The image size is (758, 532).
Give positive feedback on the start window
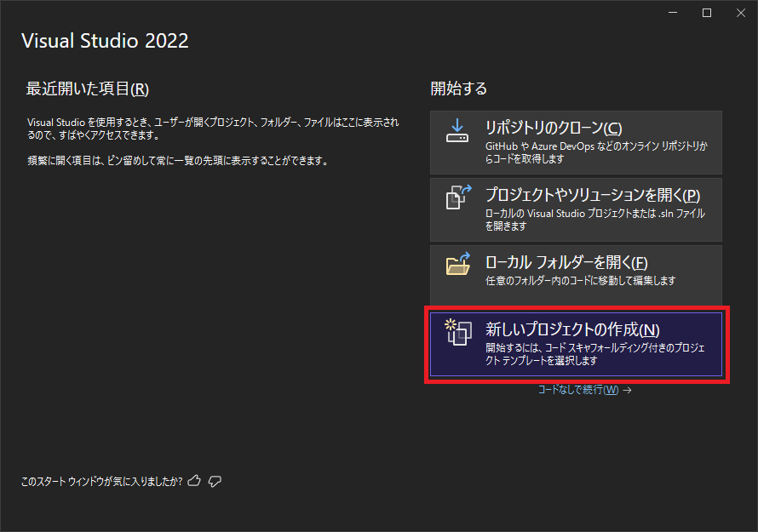click(x=194, y=481)
